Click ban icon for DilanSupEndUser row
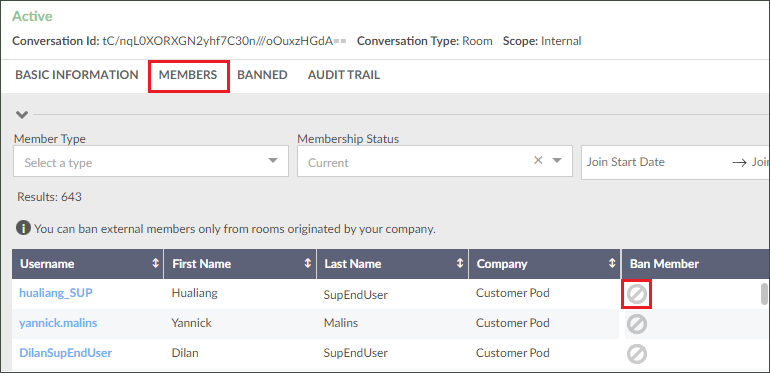Screen dimensions: 770x373 click(636, 354)
